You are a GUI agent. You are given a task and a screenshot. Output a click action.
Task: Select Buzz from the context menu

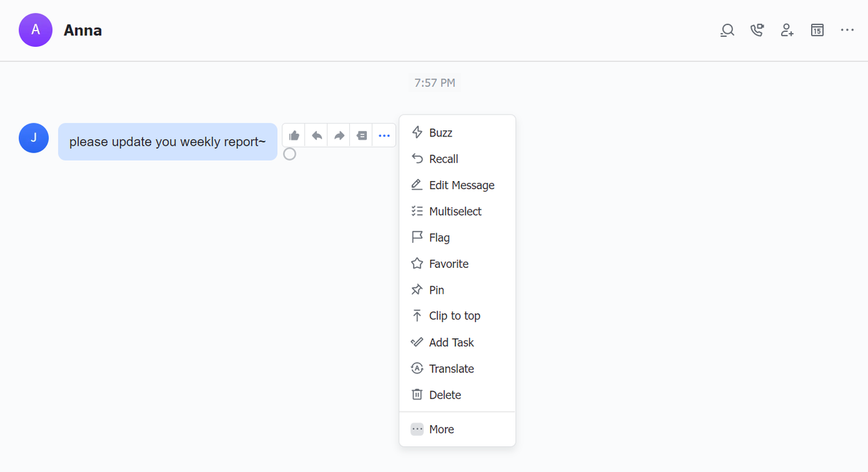(440, 133)
